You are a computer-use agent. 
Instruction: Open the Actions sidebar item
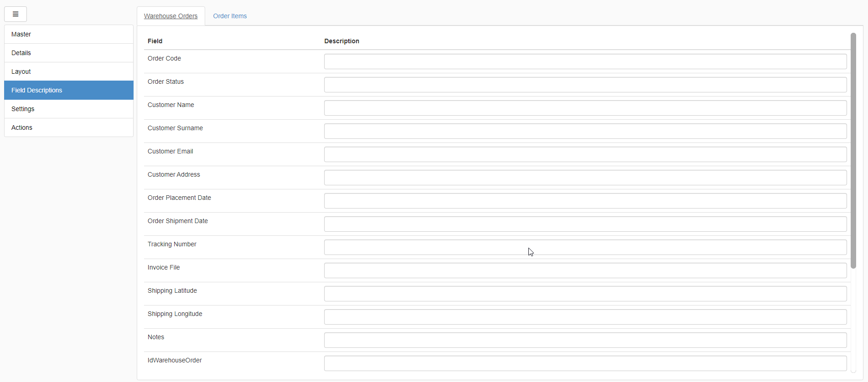tap(69, 127)
